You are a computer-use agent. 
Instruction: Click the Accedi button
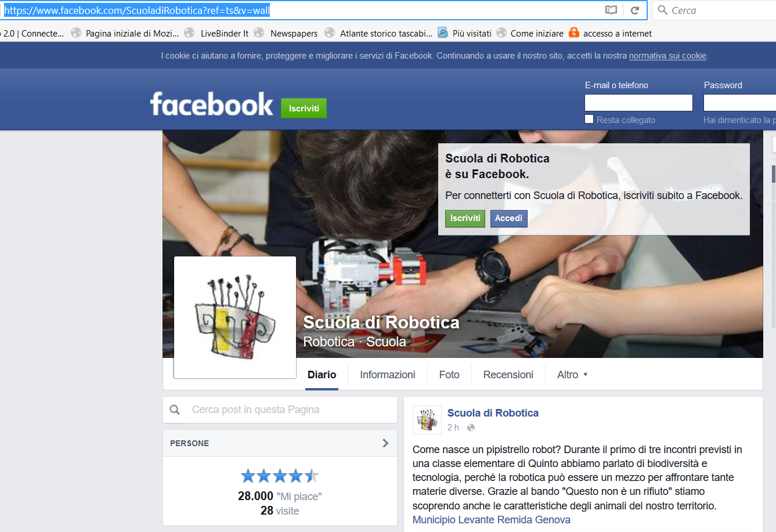[509, 218]
